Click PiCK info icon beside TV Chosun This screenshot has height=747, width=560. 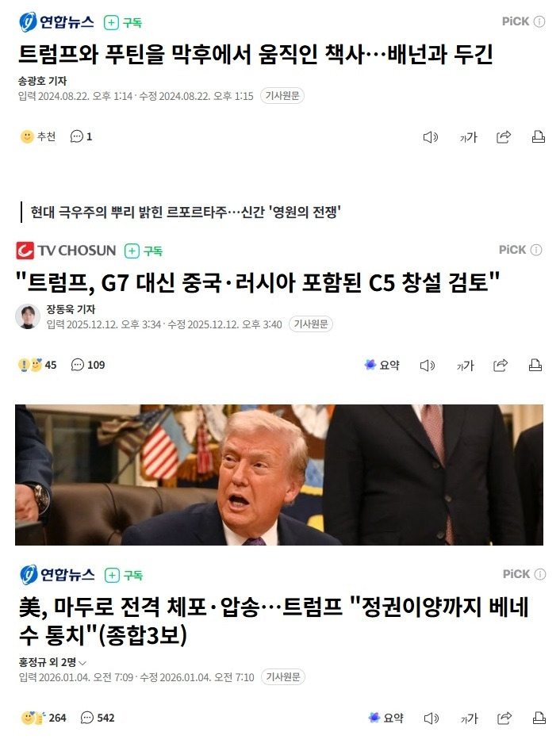click(x=536, y=250)
